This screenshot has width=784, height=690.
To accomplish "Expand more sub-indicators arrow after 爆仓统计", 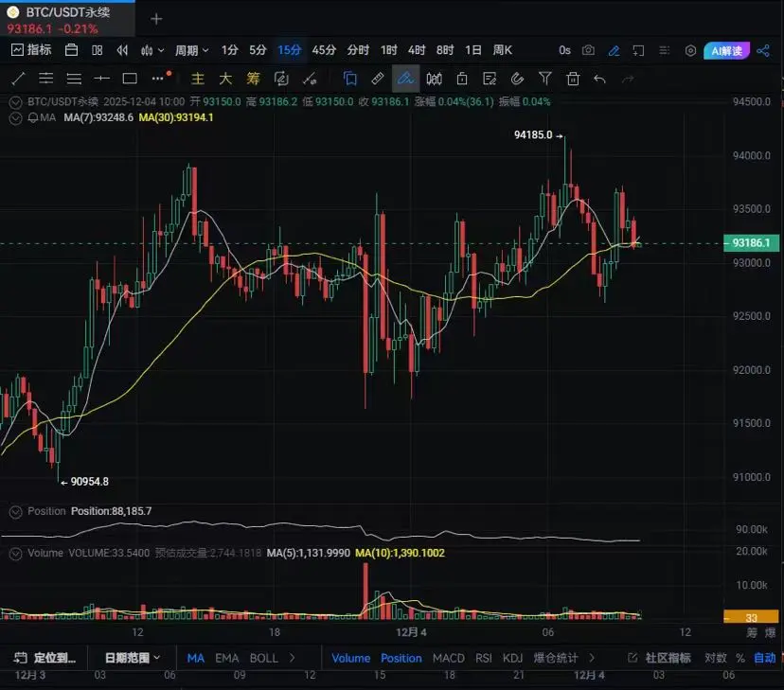I will click(592, 658).
